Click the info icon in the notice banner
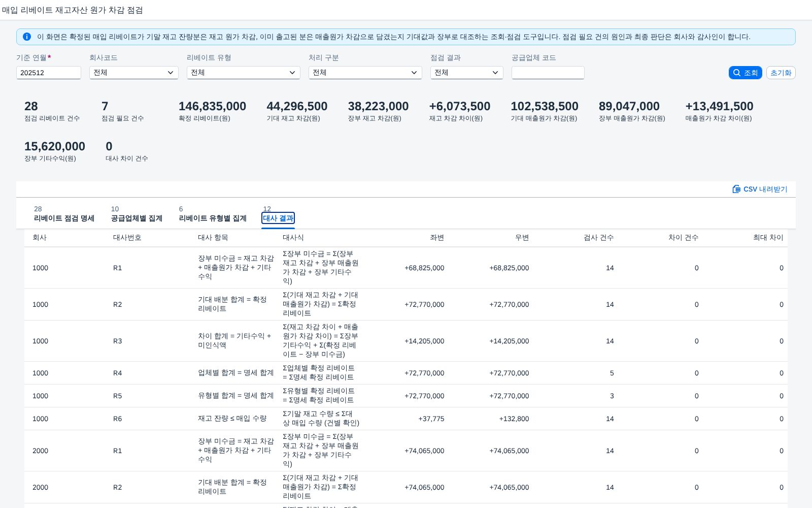 coord(27,37)
